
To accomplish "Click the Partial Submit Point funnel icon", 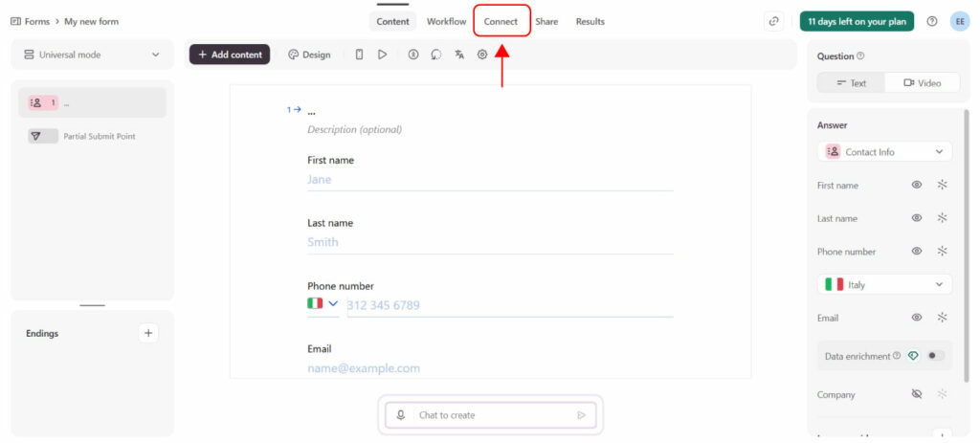I will tap(35, 136).
